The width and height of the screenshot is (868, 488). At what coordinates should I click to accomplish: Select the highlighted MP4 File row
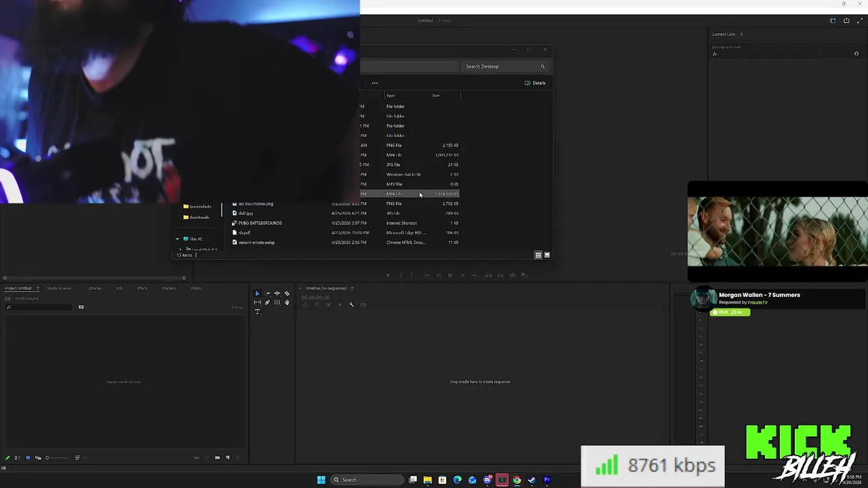410,194
